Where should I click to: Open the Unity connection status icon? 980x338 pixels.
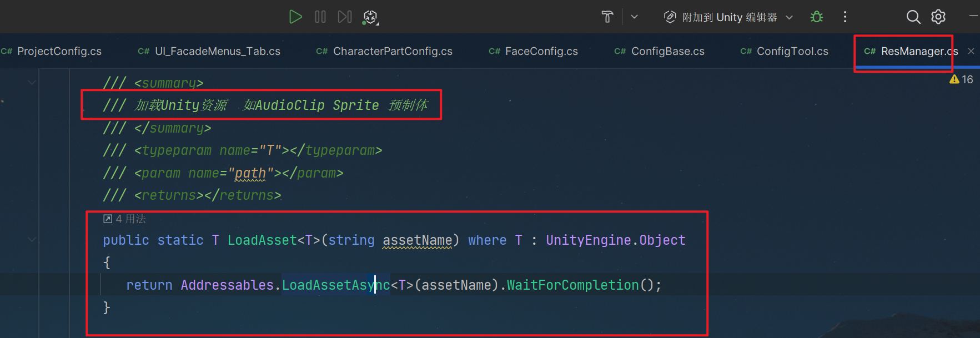point(370,17)
